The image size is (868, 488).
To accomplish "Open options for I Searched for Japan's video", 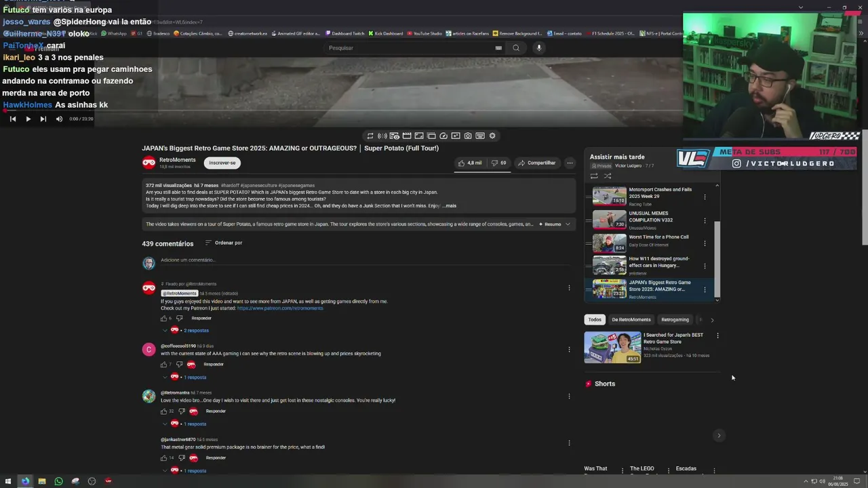I will tap(717, 335).
